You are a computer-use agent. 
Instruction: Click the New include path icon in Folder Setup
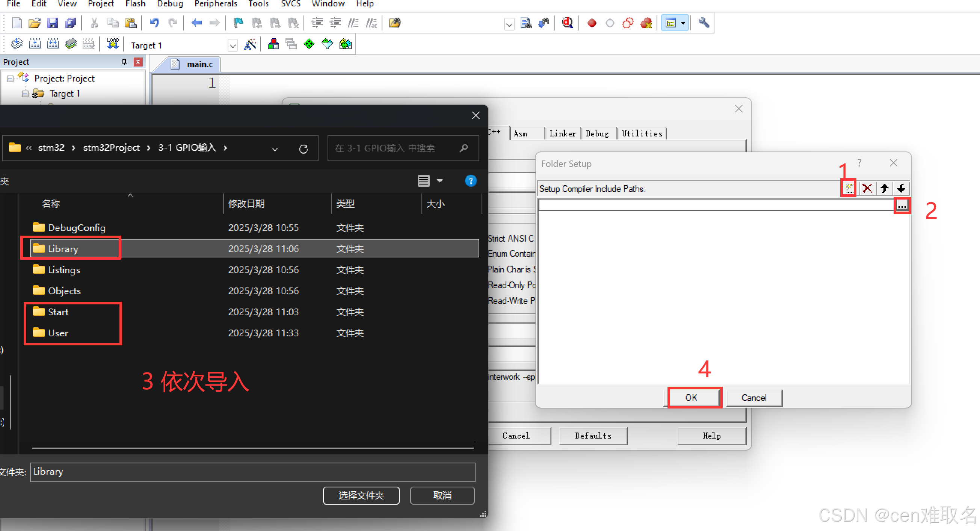pyautogui.click(x=849, y=188)
